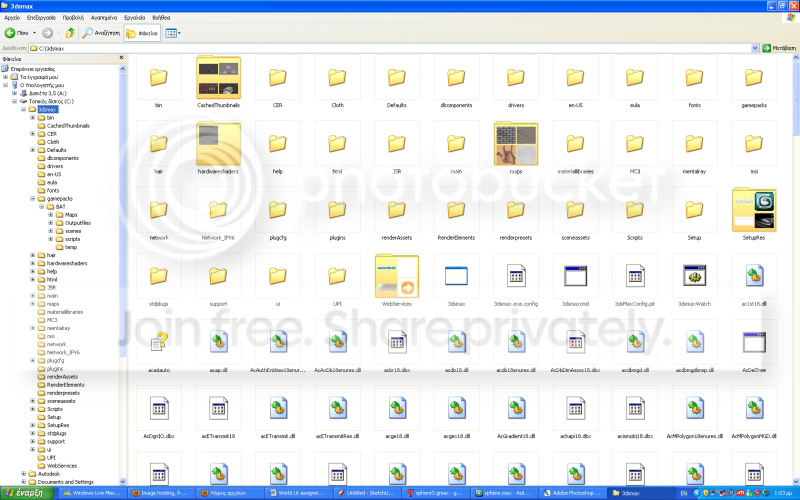Open the Back button history dropdown arrow
The height and width of the screenshot is (500, 800).
tap(34, 33)
